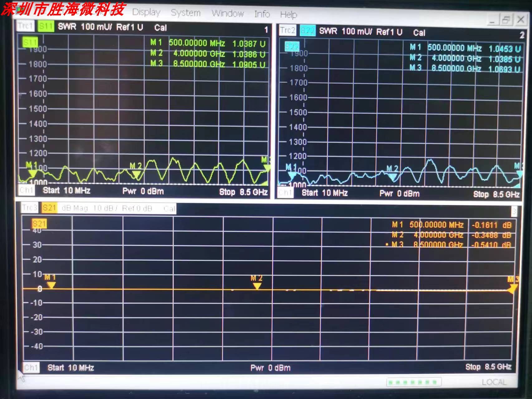The image size is (532, 399).
Task: Select marker M2 on the S11 trace
Action: [x=136, y=171]
